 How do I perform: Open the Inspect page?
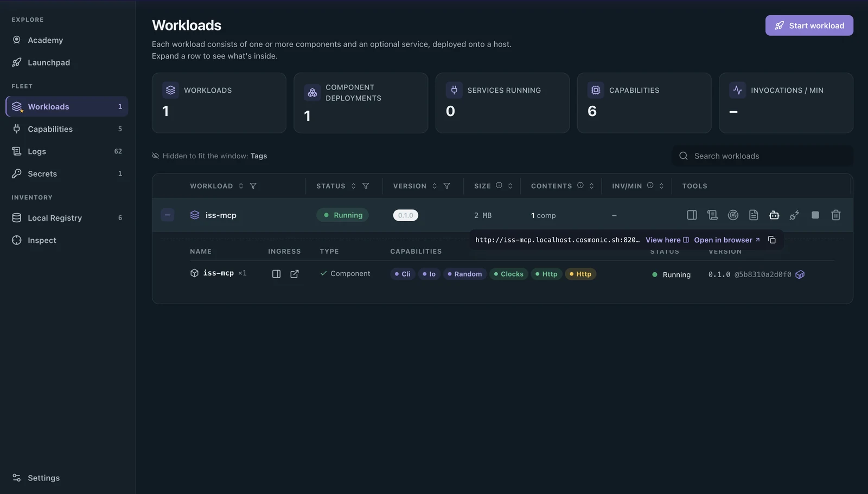pyautogui.click(x=67, y=240)
